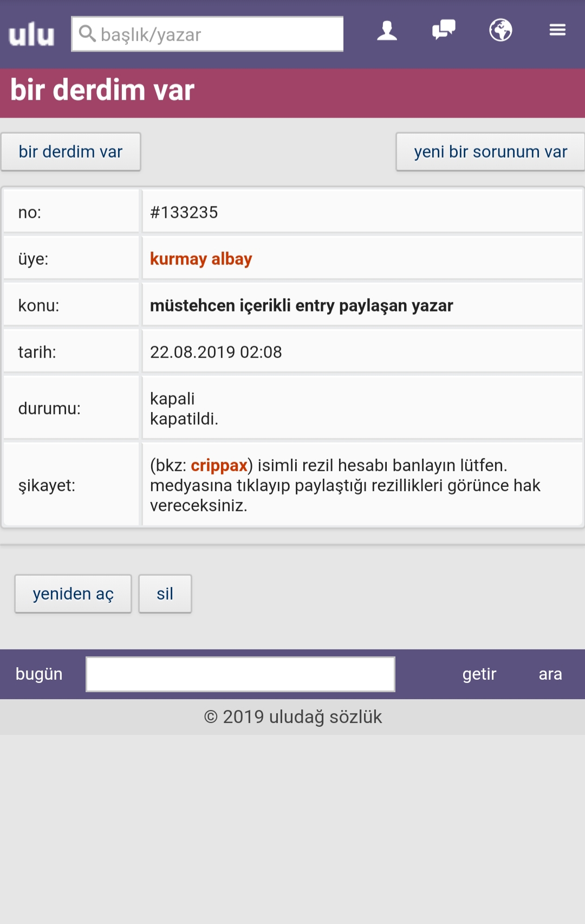
Task: Select 'bugün' in the bottom bar
Action: (39, 674)
